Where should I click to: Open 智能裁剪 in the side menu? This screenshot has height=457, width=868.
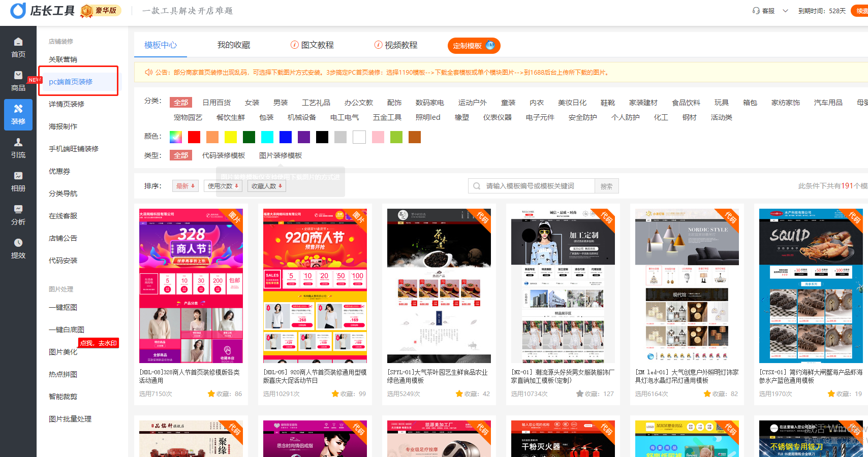pyautogui.click(x=63, y=397)
